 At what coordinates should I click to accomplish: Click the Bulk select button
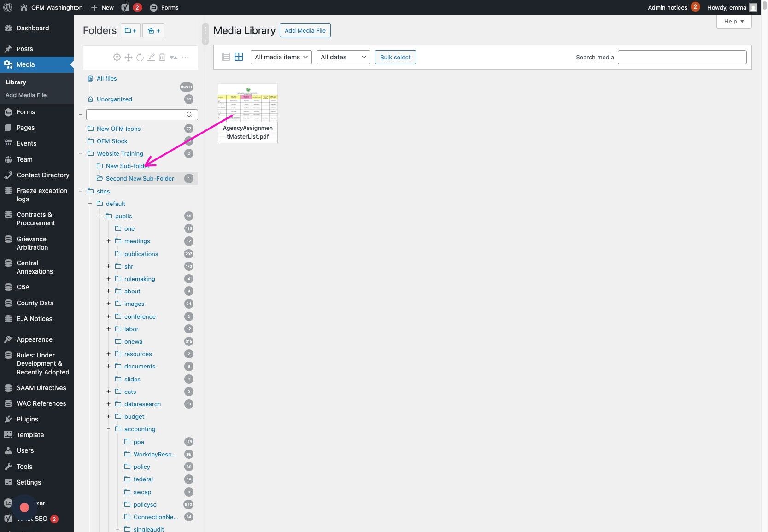coord(395,57)
